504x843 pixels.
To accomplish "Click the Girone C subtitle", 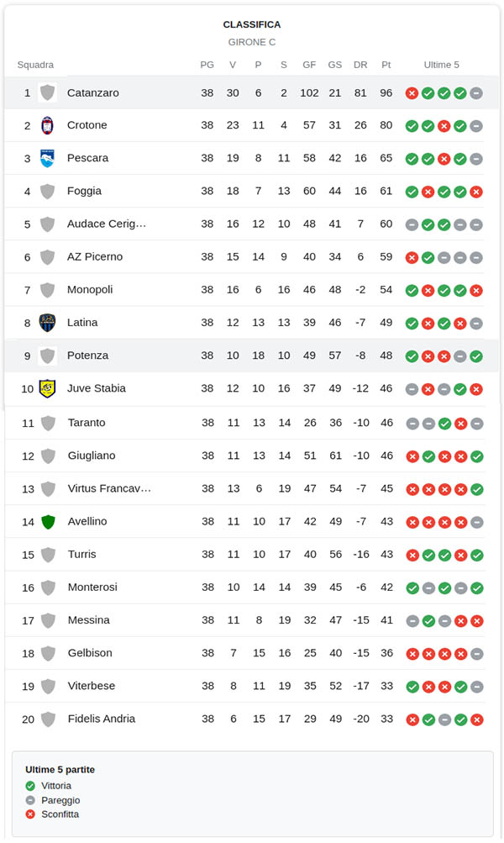I will (252, 42).
